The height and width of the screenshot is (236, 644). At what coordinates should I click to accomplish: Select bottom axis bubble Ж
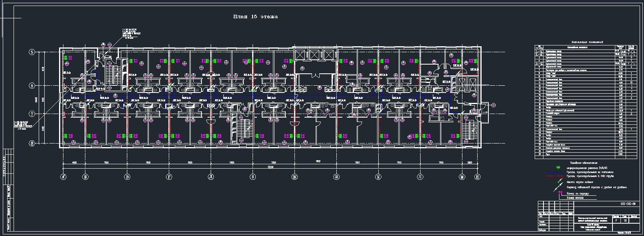pyautogui.click(x=295, y=176)
